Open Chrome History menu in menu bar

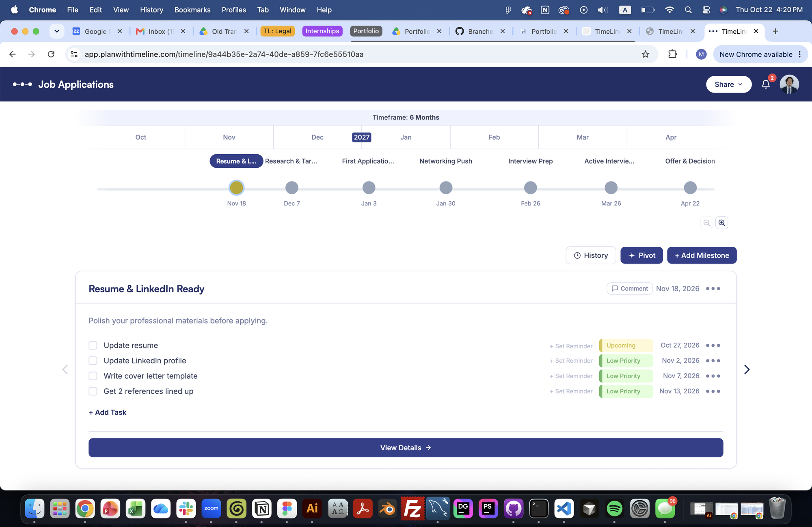[x=151, y=10]
